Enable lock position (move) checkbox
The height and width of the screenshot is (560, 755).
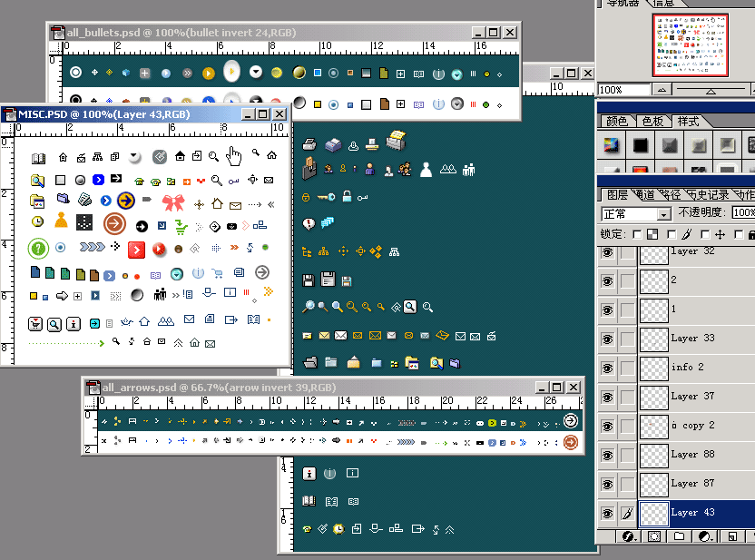point(705,234)
